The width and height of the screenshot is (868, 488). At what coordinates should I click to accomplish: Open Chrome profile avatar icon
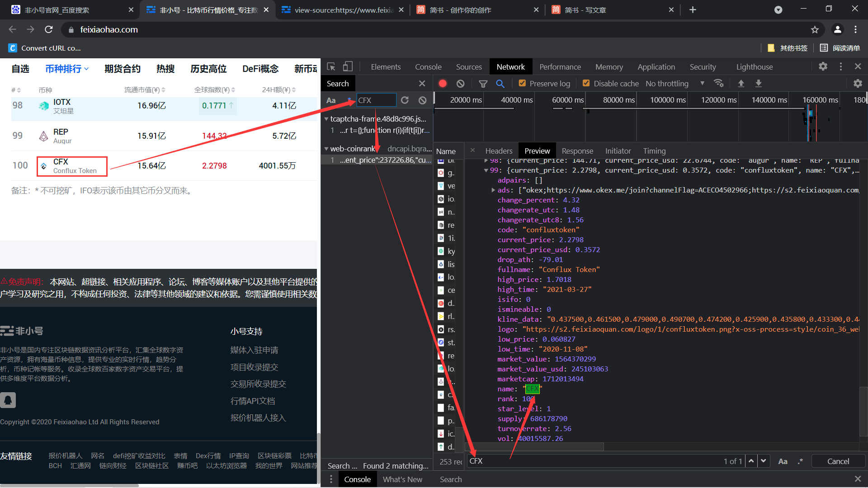coord(837,30)
